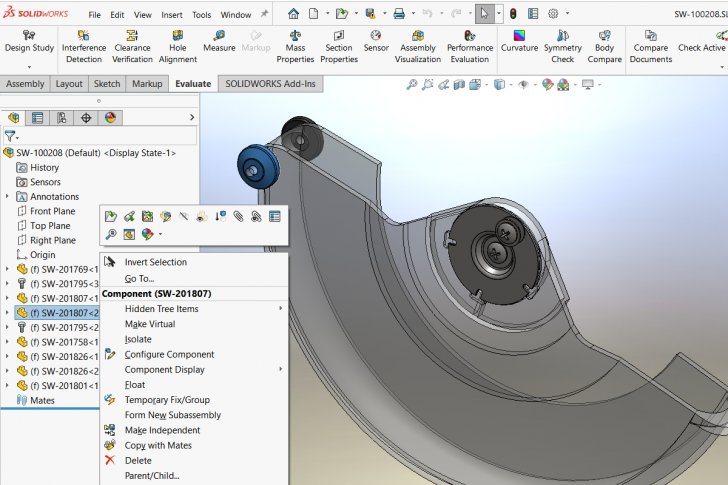Click the Rebuild traffic light icon
This screenshot has height=485, width=728.
click(x=513, y=14)
